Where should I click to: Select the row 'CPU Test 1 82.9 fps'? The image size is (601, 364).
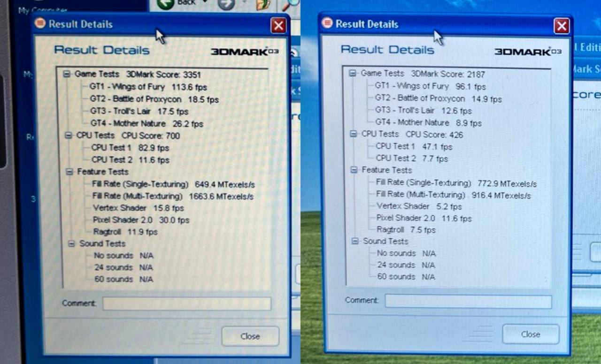(x=131, y=148)
